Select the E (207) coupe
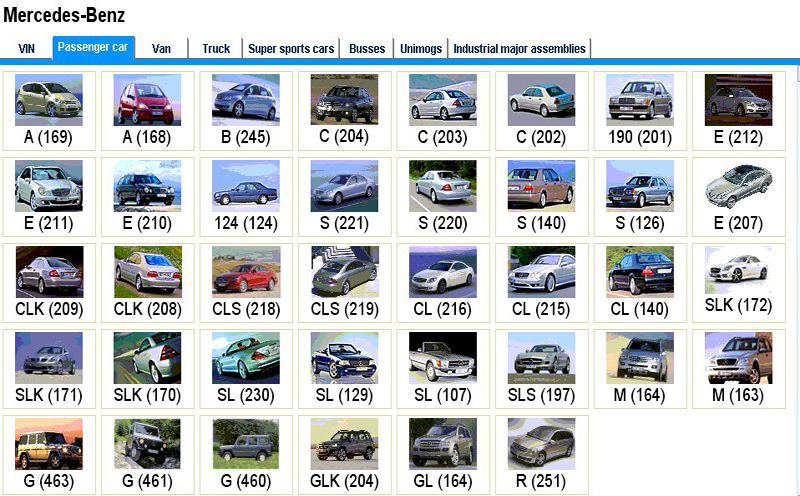 click(738, 197)
